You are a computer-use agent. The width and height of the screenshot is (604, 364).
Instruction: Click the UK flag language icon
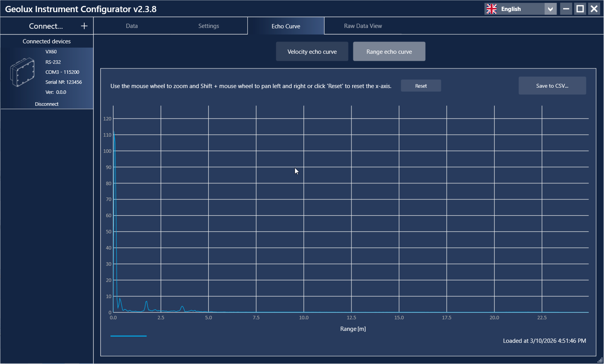pos(491,9)
